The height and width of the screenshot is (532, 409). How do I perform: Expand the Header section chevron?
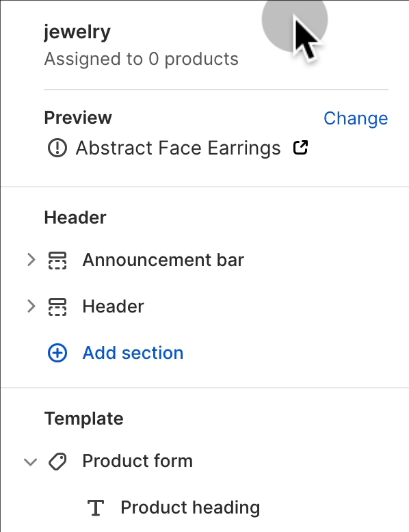pos(31,306)
